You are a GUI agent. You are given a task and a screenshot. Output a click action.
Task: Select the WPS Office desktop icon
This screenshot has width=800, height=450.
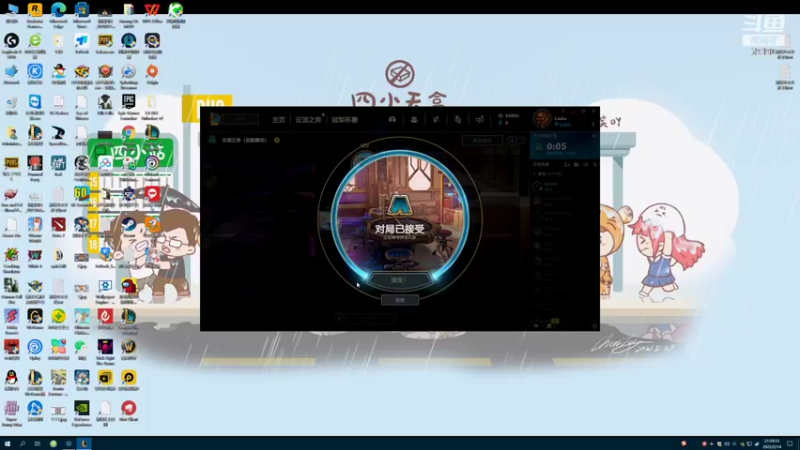152,14
